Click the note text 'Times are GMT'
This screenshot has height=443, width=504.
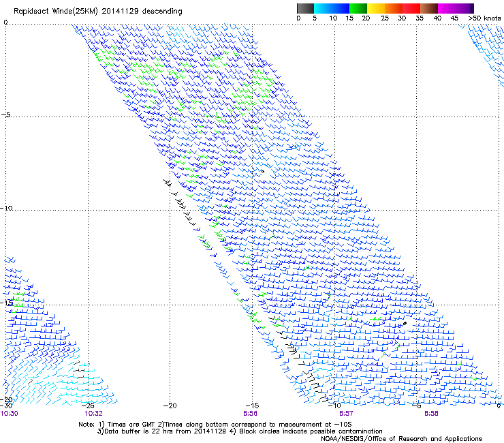[x=131, y=425]
